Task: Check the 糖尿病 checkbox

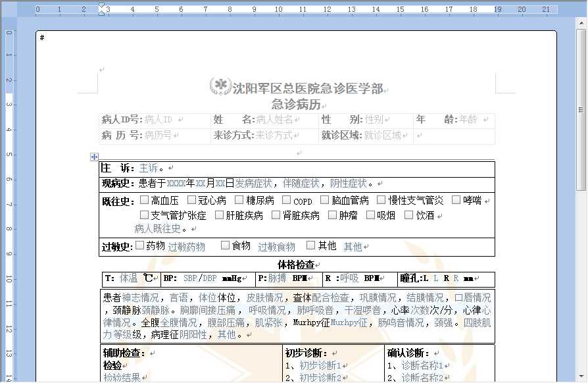Action: pyautogui.click(x=239, y=200)
